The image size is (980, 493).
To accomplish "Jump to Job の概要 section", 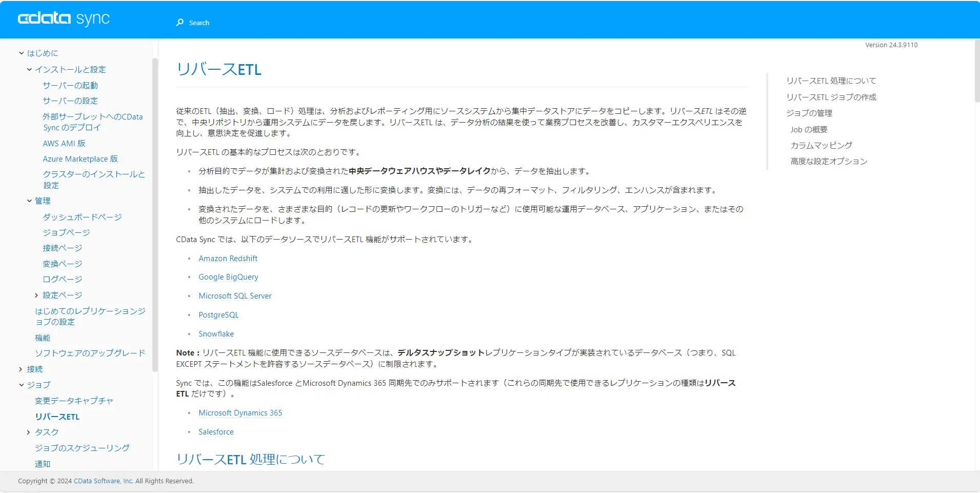I will [x=809, y=129].
